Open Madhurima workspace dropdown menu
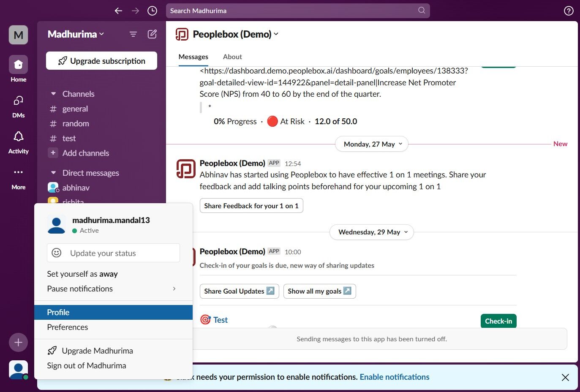 click(x=76, y=34)
